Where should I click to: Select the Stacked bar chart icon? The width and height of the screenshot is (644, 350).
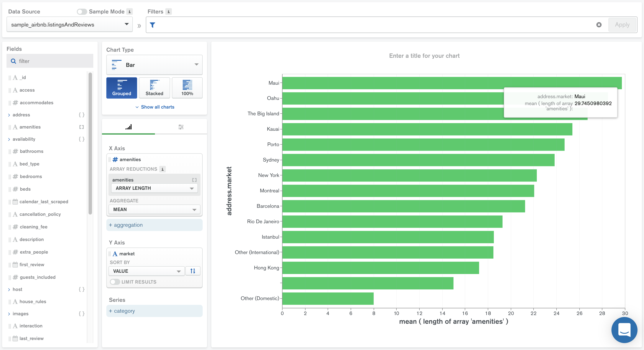(154, 88)
